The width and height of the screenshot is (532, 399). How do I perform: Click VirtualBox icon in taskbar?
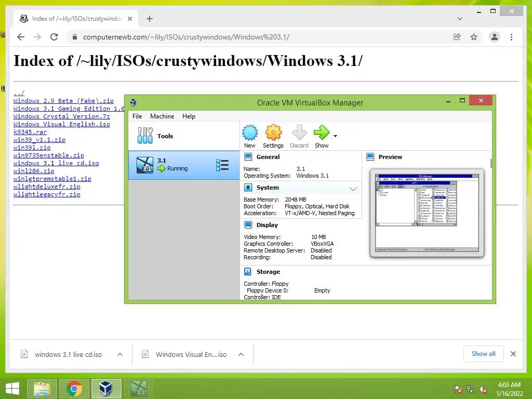coord(106,389)
